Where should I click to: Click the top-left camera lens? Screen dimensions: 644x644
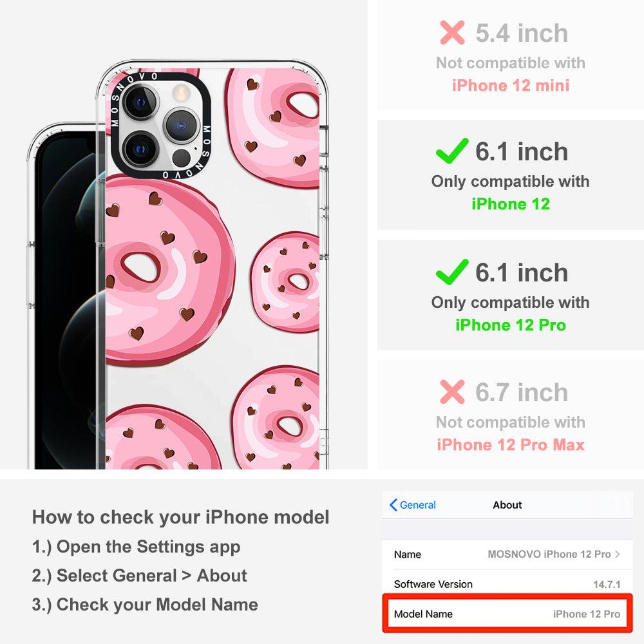pyautogui.click(x=140, y=102)
